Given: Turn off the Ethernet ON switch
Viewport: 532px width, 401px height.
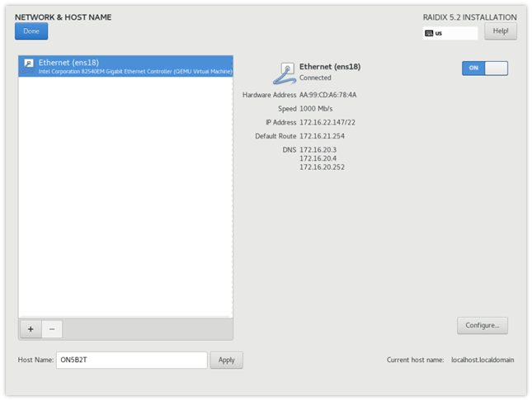Looking at the screenshot, I should coord(484,68).
